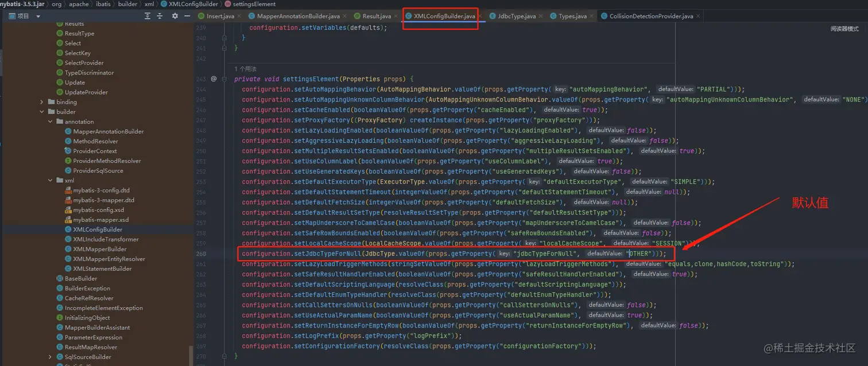Click the annotation folder icon
The image size is (868, 366).
pos(60,122)
